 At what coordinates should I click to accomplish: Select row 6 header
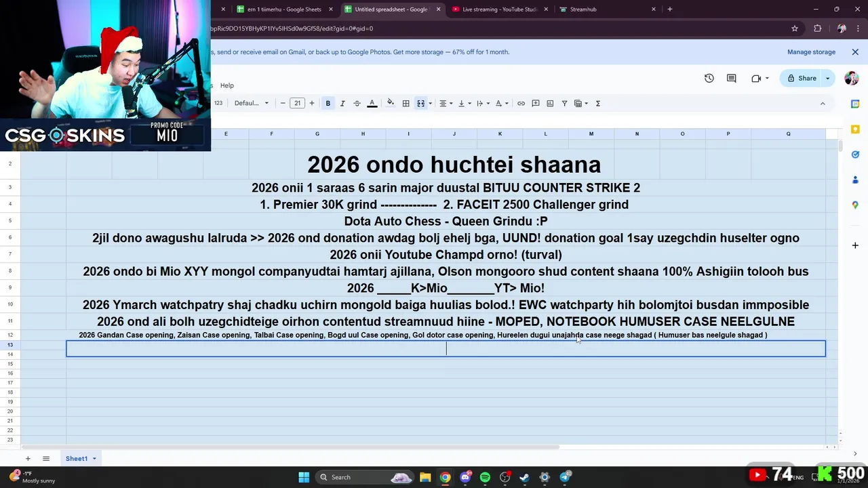tap(10, 238)
